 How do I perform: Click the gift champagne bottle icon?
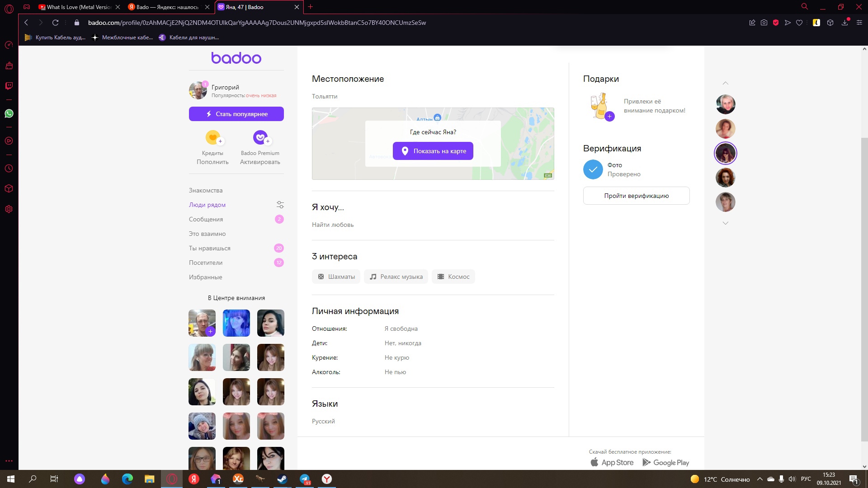(x=600, y=107)
